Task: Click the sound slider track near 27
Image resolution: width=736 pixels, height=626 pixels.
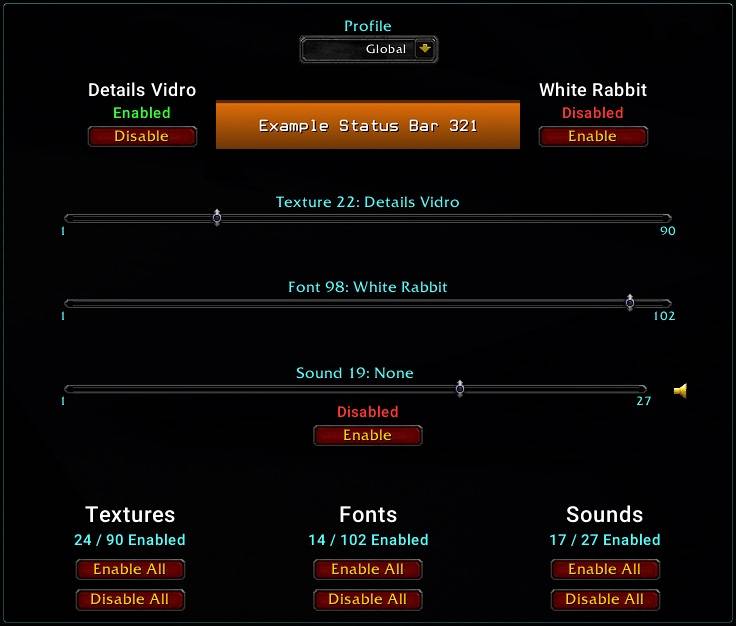Action: click(638, 389)
